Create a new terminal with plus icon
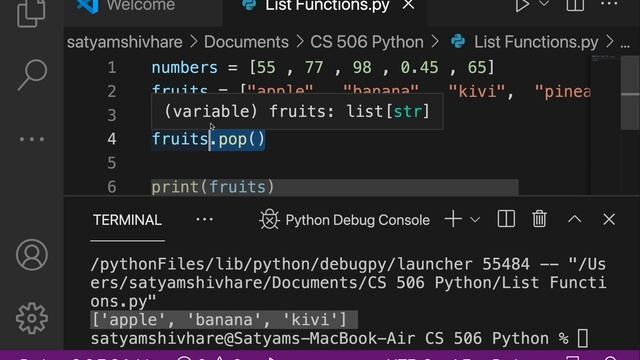This screenshot has width=640, height=360. tap(453, 219)
